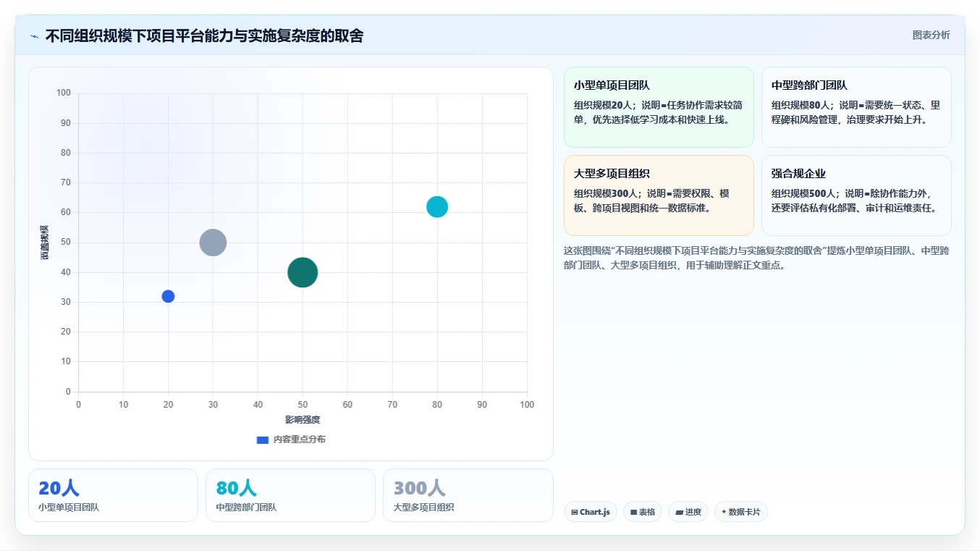980x551 pixels.
Task: Open the 强合规企业 description card
Action: pos(856,195)
